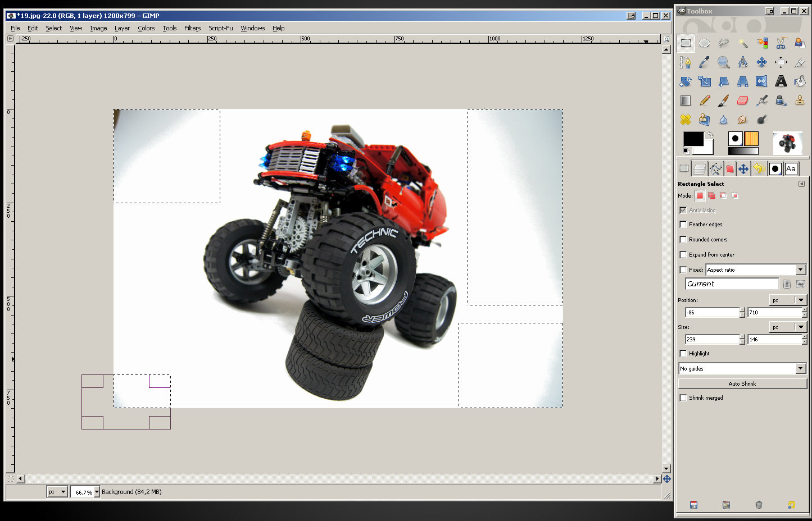Enable the Rounded corners option
The image size is (812, 521).
coord(683,239)
